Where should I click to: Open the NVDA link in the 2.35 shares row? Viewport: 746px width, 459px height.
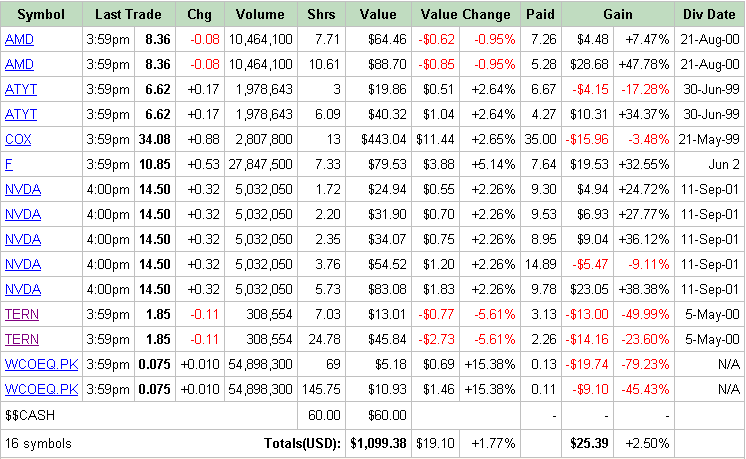click(23, 239)
